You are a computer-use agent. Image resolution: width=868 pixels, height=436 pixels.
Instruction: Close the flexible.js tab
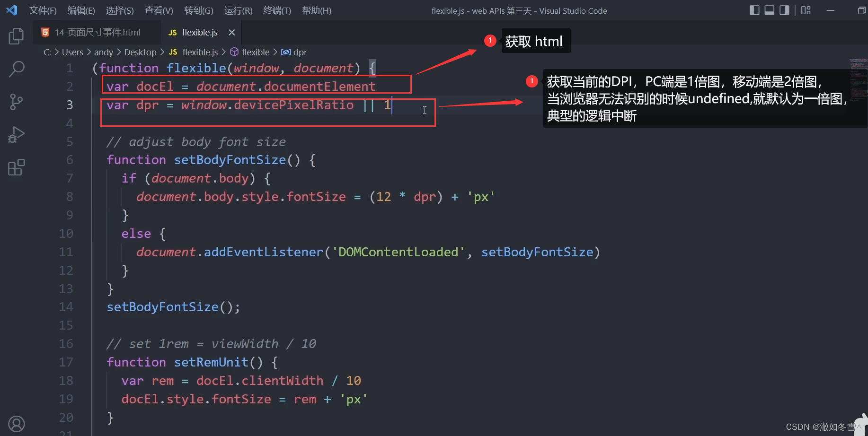click(232, 32)
